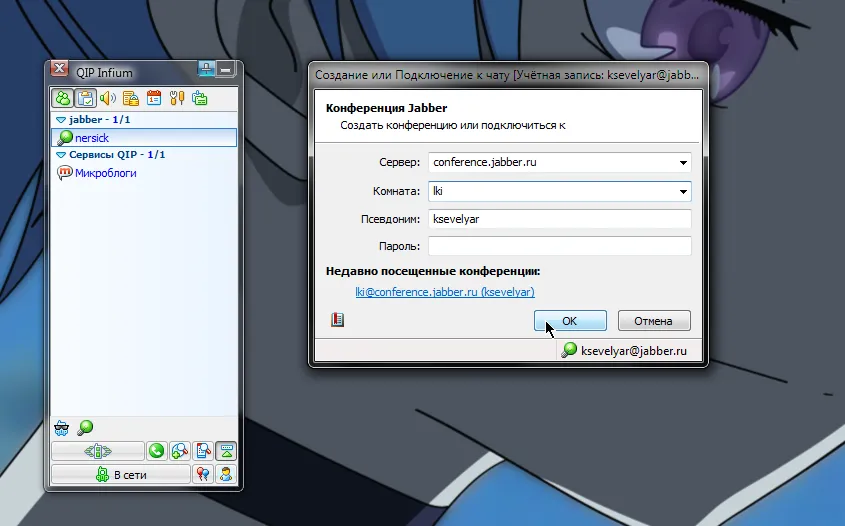Mute sounds with the speaker icon

(108, 98)
